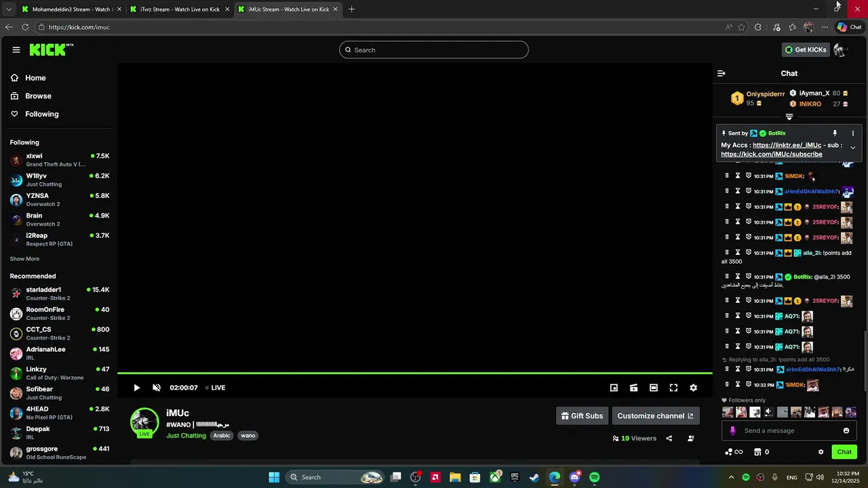Open viewer management icon beside share

point(690,439)
